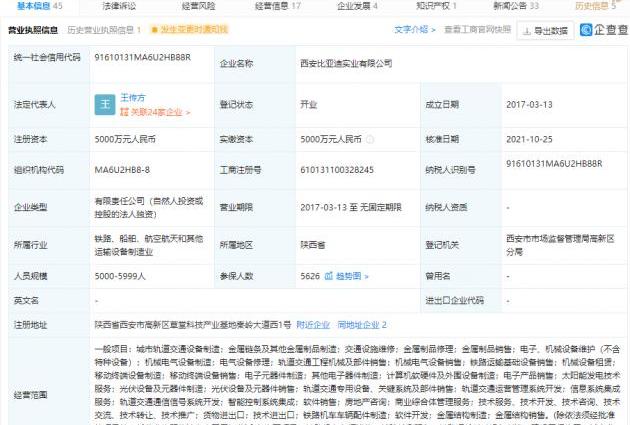Select organization code MA6U2HB8-8
Image resolution: width=630 pixels, height=425 pixels.
click(122, 170)
